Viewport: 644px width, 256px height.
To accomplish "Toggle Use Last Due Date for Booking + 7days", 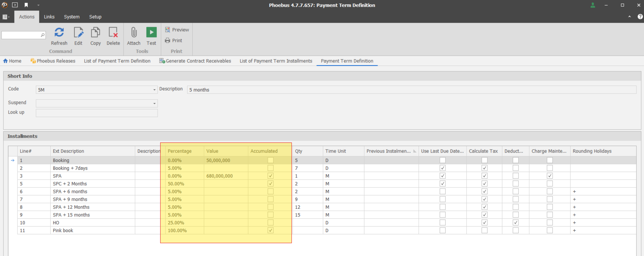I will (x=442, y=168).
